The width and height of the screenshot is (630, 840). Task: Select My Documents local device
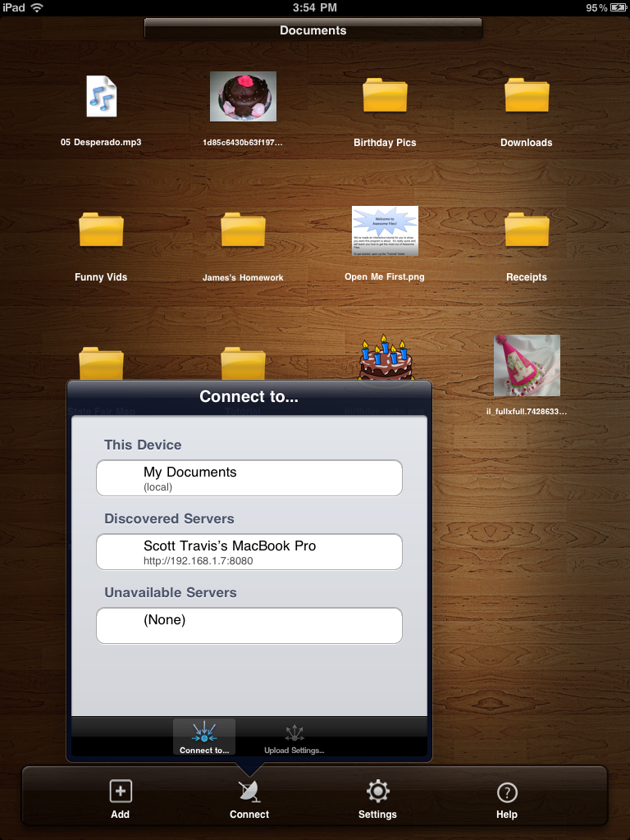click(x=249, y=478)
